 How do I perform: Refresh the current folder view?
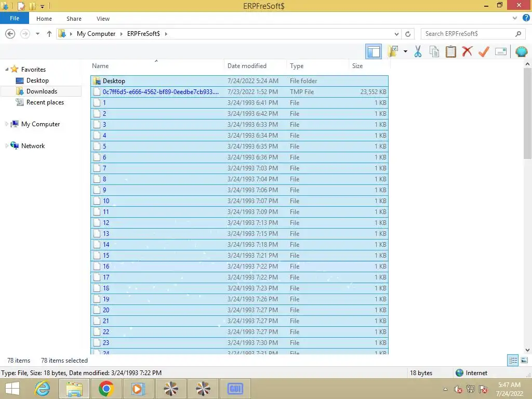pyautogui.click(x=408, y=34)
